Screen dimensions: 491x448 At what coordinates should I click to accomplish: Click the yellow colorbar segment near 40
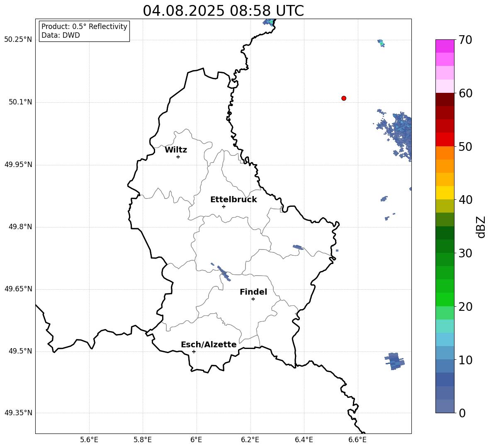pos(445,193)
